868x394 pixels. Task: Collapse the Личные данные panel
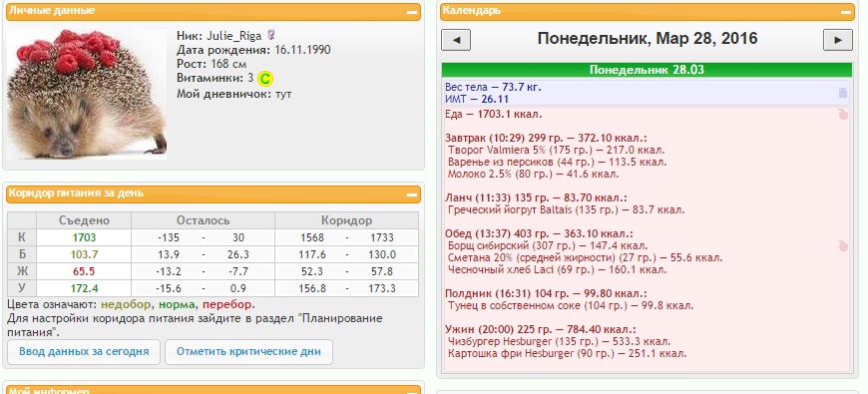412,12
